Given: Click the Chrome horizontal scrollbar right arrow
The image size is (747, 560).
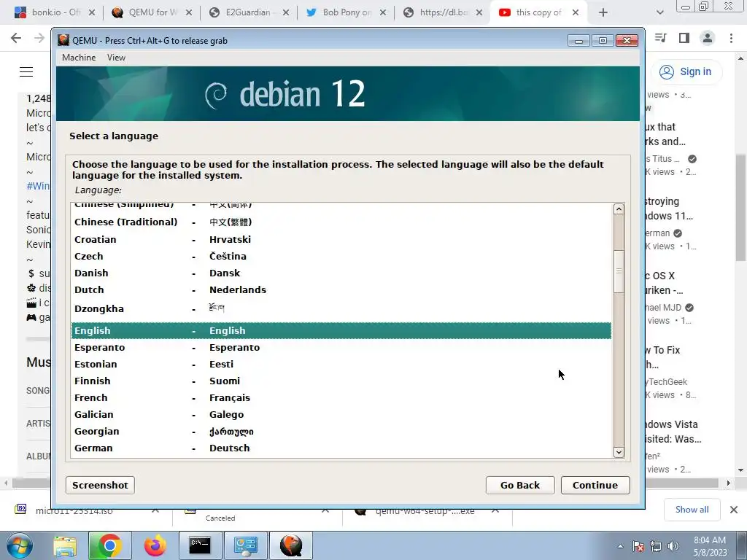Looking at the screenshot, I should pyautogui.click(x=729, y=483).
